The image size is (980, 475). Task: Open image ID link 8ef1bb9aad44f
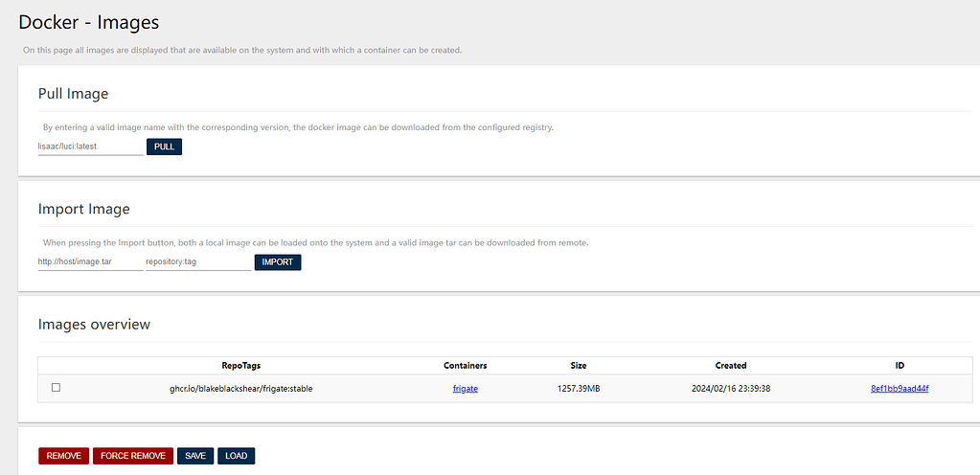pyautogui.click(x=900, y=389)
